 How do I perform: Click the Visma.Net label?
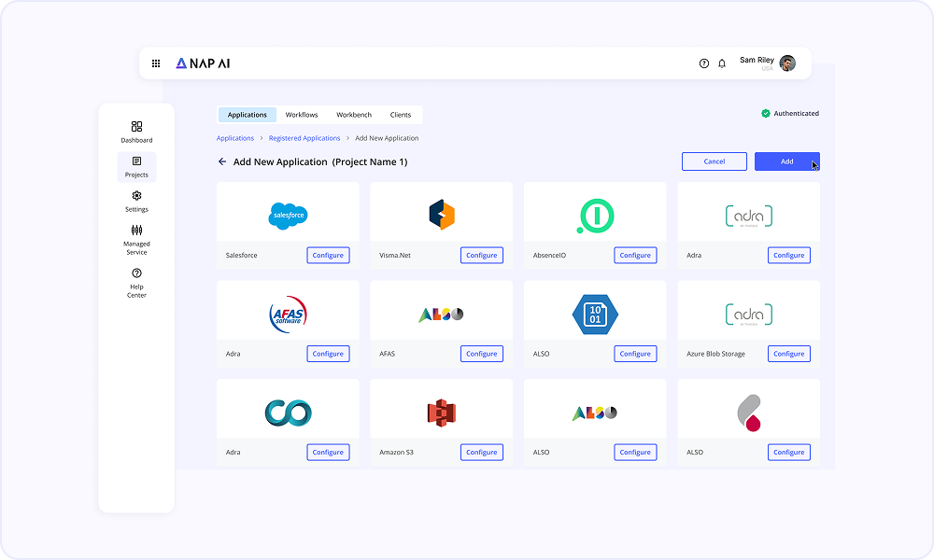pos(395,256)
